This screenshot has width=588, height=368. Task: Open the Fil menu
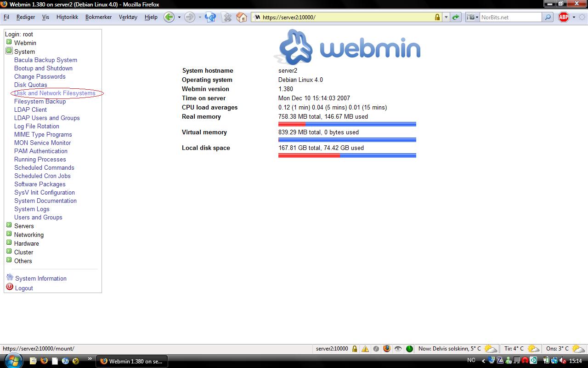(6, 17)
